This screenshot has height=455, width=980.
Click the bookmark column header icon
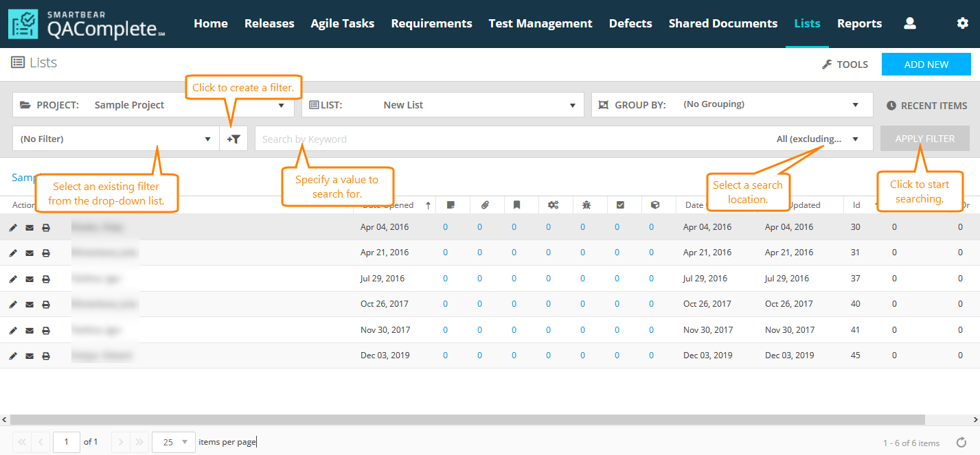(517, 204)
